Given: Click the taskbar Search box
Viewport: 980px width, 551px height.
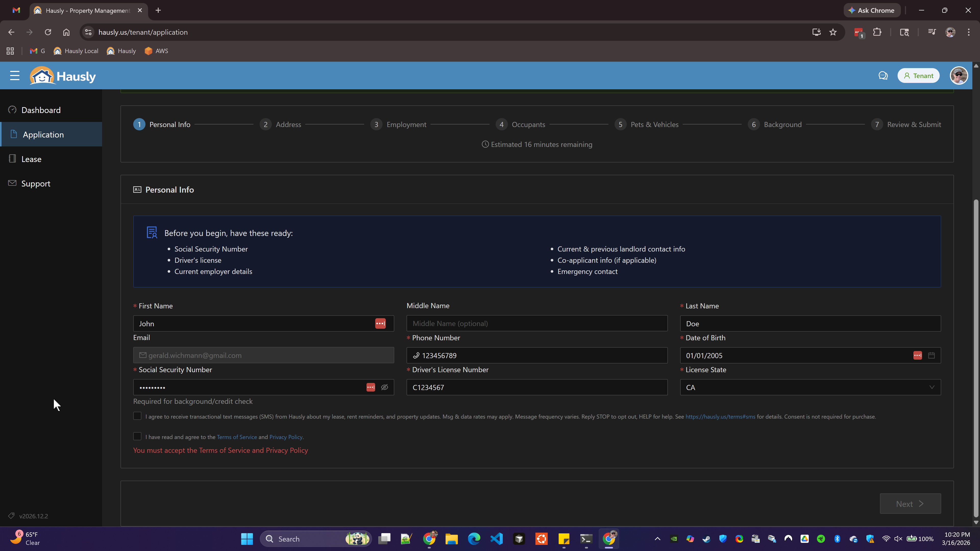Looking at the screenshot, I should pyautogui.click(x=316, y=539).
